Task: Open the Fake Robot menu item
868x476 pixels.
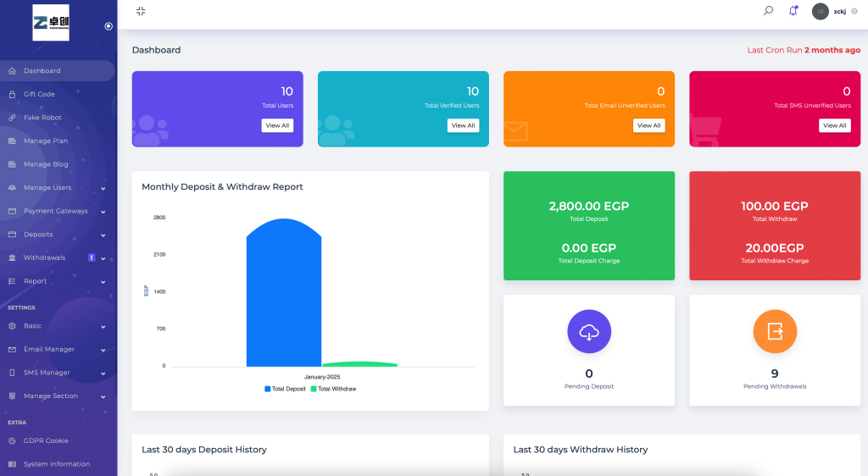Action: [x=57, y=117]
